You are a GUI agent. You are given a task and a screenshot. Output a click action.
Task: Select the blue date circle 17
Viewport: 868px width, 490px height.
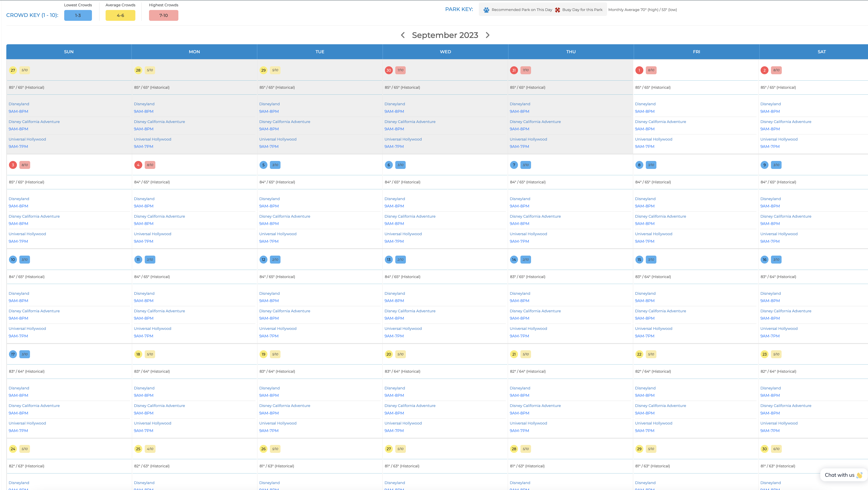tap(13, 354)
